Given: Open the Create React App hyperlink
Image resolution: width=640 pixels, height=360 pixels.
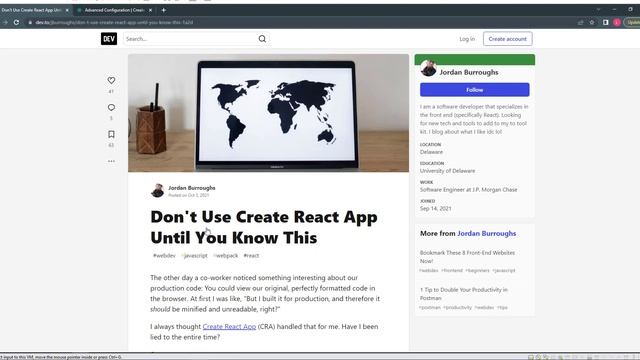Looking at the screenshot, I should point(229,327).
